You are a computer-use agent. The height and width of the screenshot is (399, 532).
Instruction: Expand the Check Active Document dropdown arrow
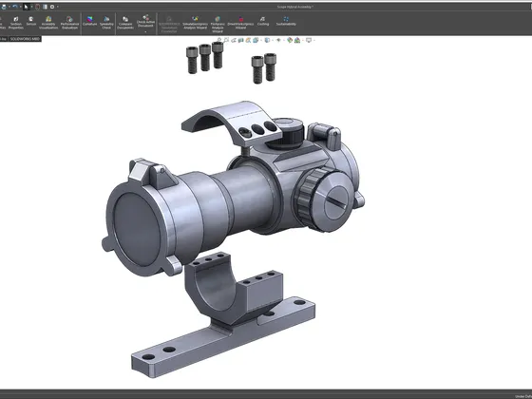(145, 31)
